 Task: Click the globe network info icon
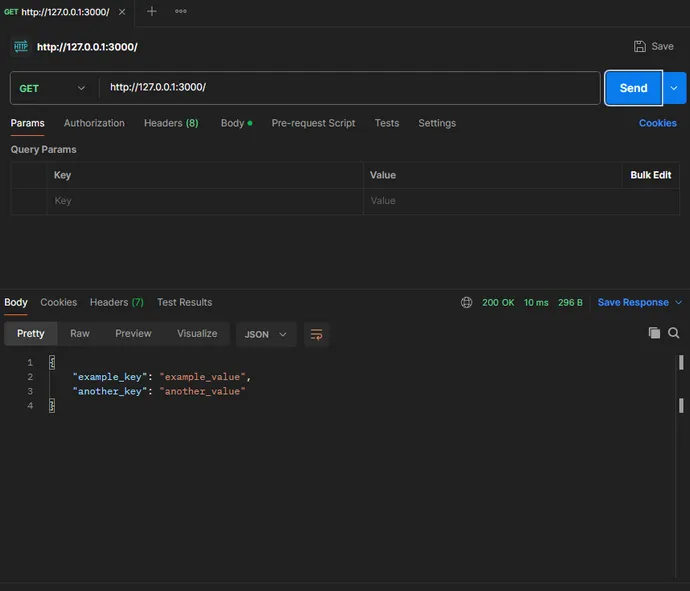(x=467, y=302)
